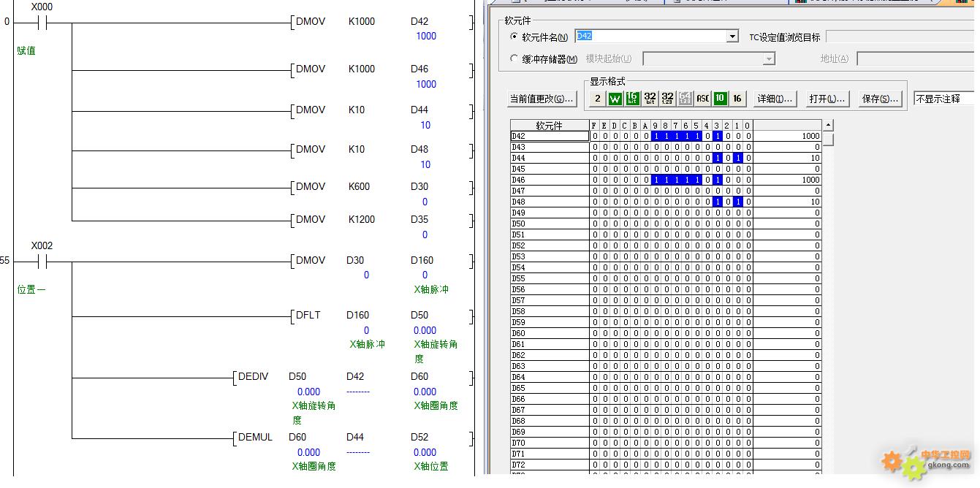Open the device name D42 dropdown
Screen dimensions: 980x488
click(x=732, y=37)
